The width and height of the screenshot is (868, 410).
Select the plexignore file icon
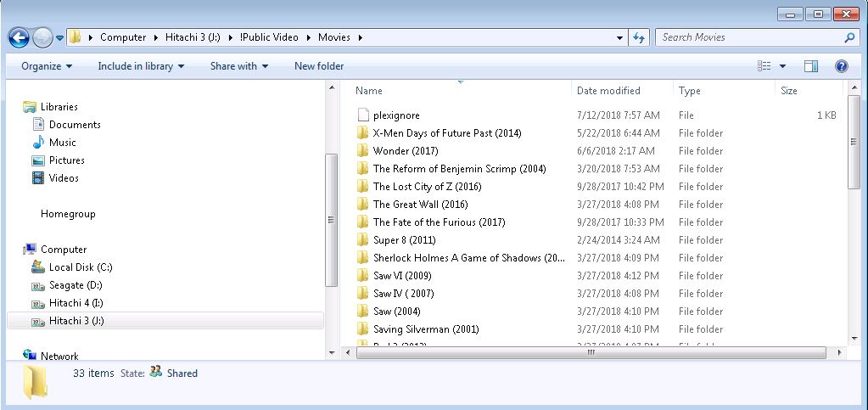pos(363,115)
